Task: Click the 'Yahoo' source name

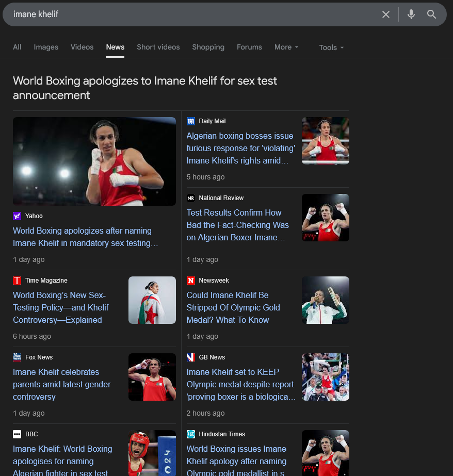Action: [34, 216]
